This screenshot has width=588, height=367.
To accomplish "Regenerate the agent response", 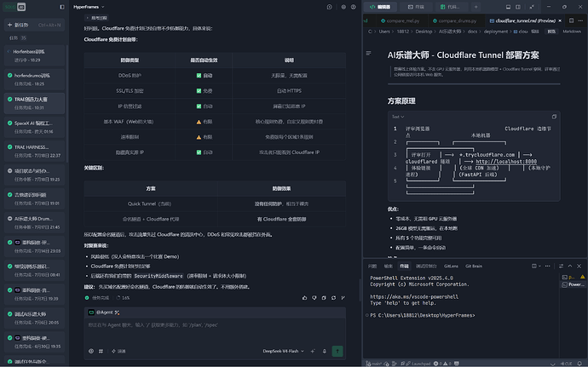I will 333,298.
